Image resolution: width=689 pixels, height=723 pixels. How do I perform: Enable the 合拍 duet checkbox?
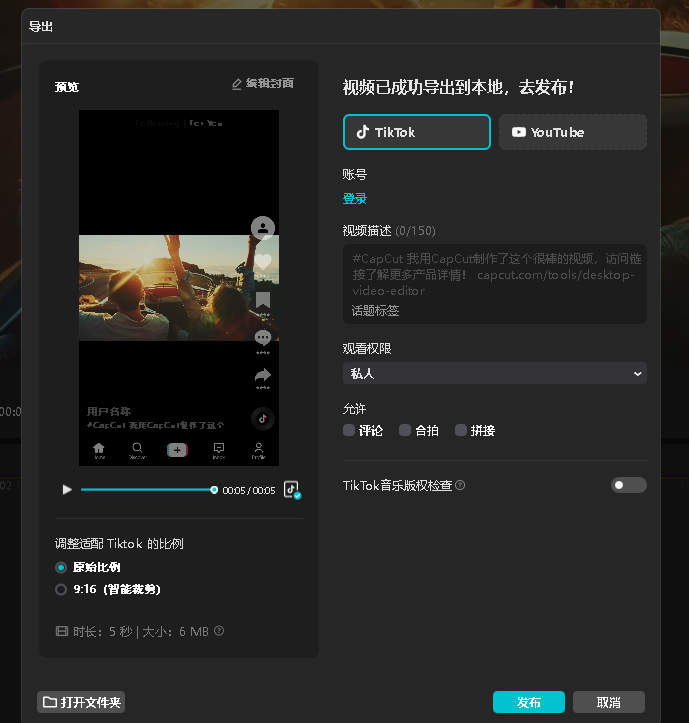coord(405,430)
